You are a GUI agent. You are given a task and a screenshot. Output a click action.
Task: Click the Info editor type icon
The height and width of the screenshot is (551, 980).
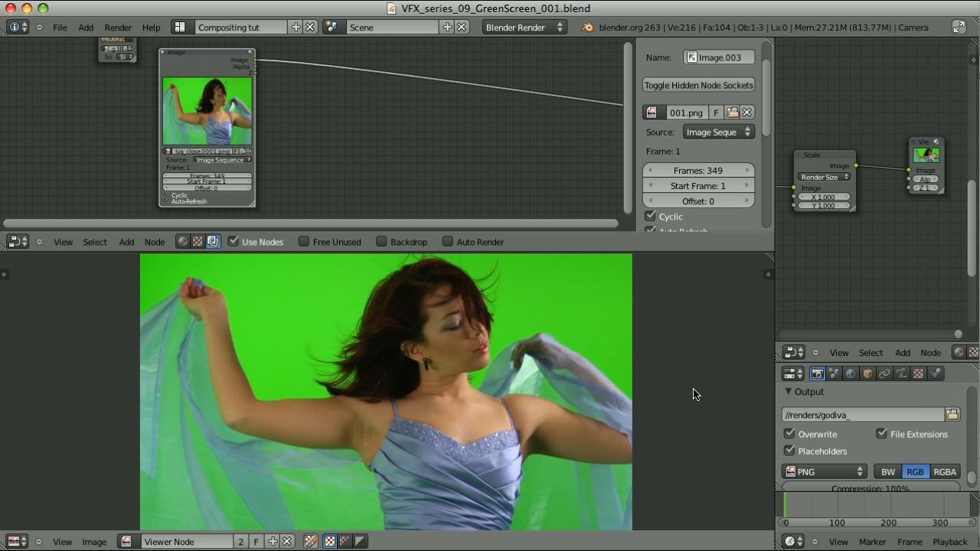pos(18,27)
